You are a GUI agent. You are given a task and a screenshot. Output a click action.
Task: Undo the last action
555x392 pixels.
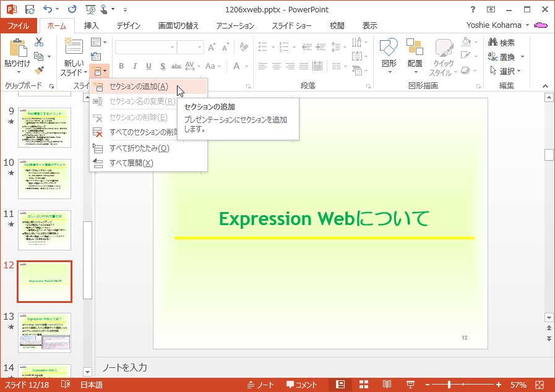tap(48, 9)
